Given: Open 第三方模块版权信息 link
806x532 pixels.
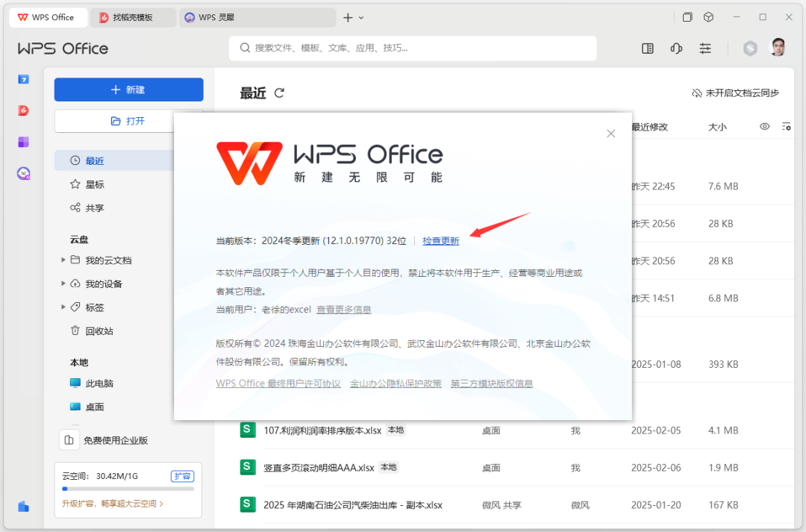Looking at the screenshot, I should (x=492, y=384).
